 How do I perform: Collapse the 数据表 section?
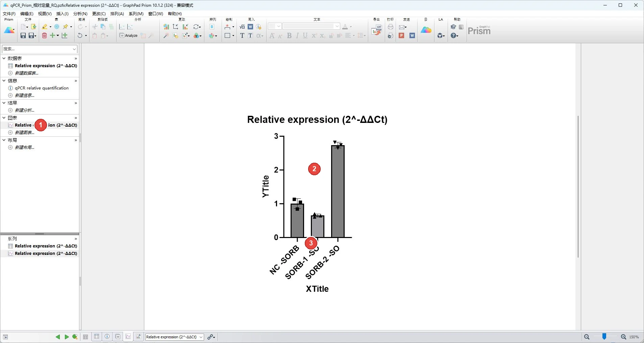point(4,58)
